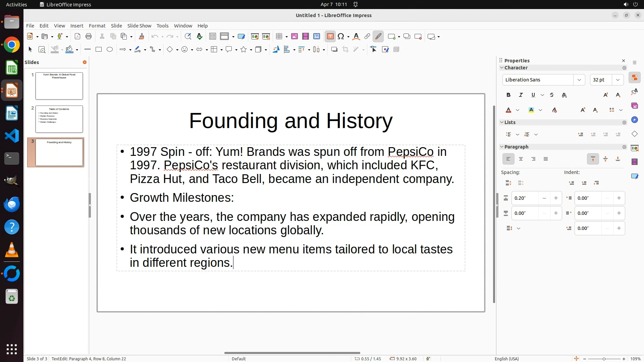644x362 pixels.
Task: Set paragraph alignment to center
Action: click(x=521, y=159)
